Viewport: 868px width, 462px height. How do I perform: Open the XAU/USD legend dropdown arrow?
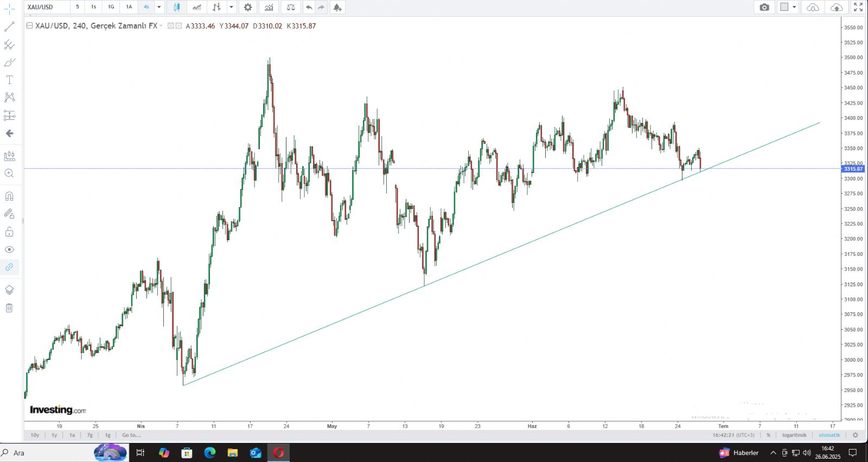pyautogui.click(x=161, y=26)
